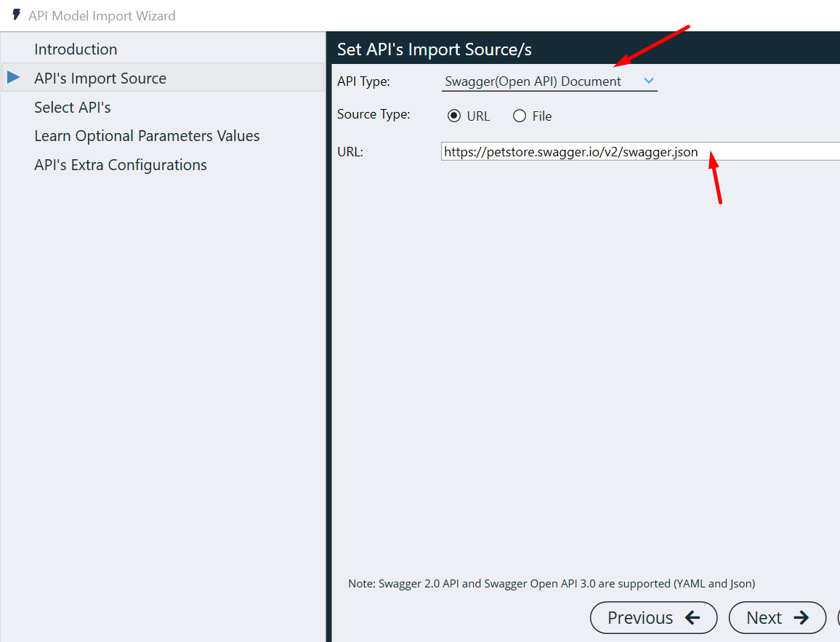Open the Select API's wizard step
Viewport: 840px width, 642px height.
[x=73, y=107]
